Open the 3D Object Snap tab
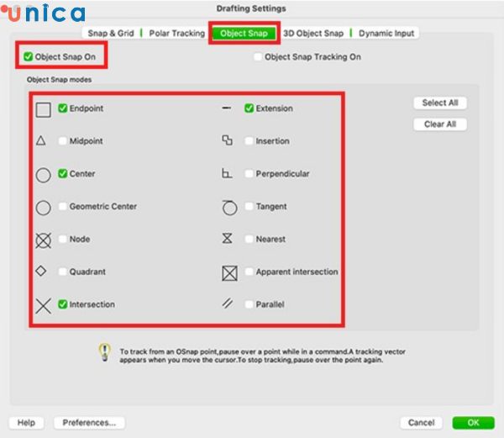The image size is (504, 438). click(x=313, y=33)
